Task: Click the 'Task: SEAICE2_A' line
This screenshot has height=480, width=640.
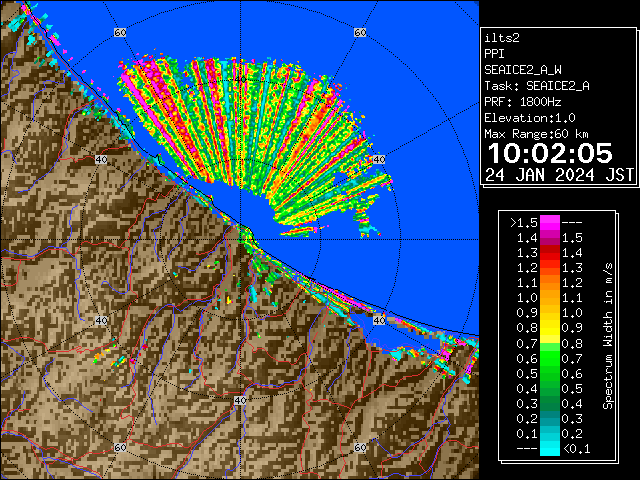Action: [x=537, y=86]
